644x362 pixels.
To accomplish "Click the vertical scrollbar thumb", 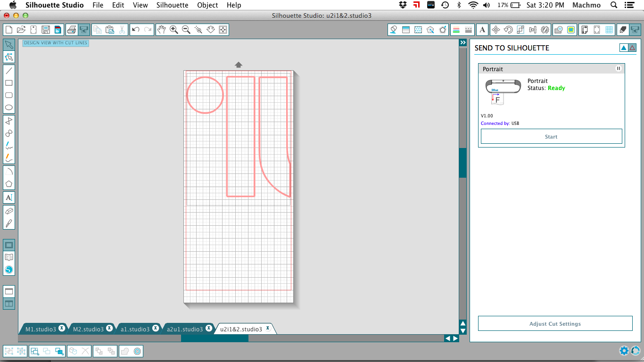I will pos(463,163).
